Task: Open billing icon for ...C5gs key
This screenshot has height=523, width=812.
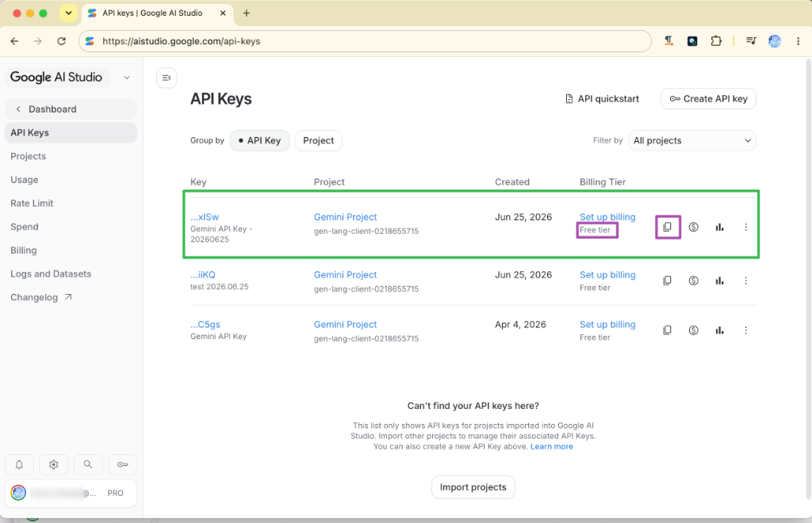Action: tap(693, 330)
